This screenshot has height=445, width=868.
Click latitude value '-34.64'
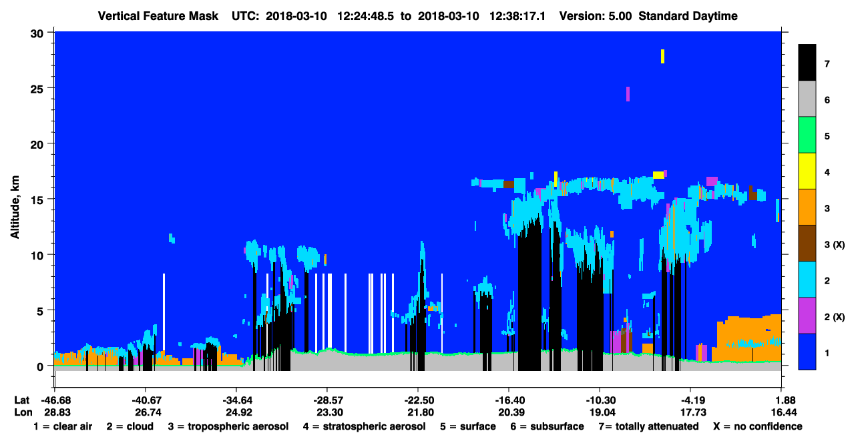click(x=236, y=400)
